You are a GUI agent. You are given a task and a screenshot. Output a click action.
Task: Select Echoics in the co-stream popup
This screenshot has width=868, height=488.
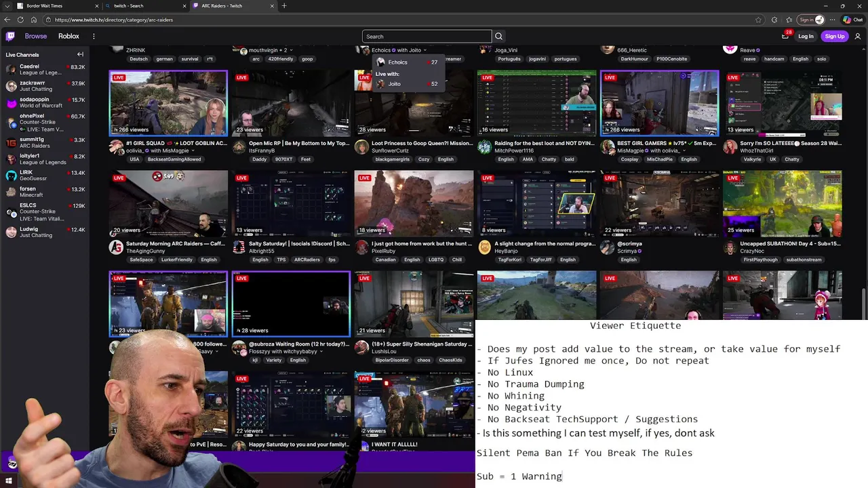pos(407,62)
